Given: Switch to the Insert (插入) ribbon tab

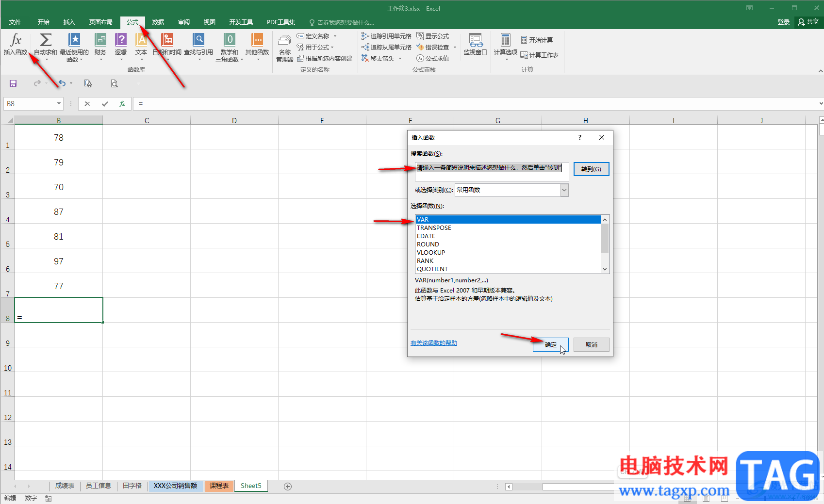Looking at the screenshot, I should coord(69,22).
